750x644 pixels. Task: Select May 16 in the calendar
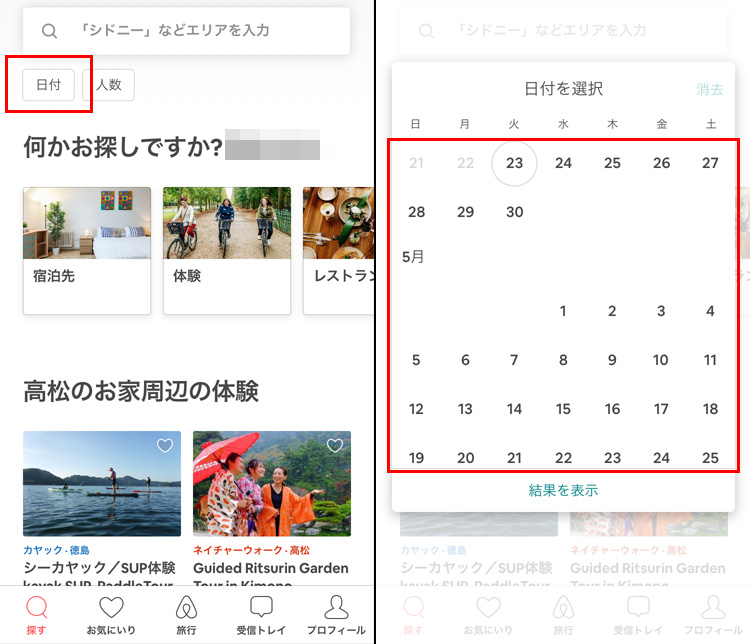coord(613,409)
